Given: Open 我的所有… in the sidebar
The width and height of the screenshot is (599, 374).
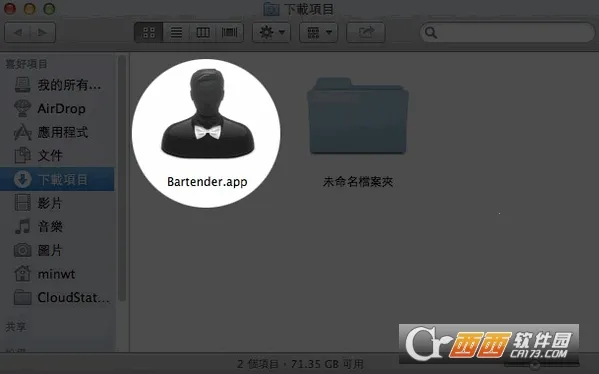Looking at the screenshot, I should click(x=57, y=85).
